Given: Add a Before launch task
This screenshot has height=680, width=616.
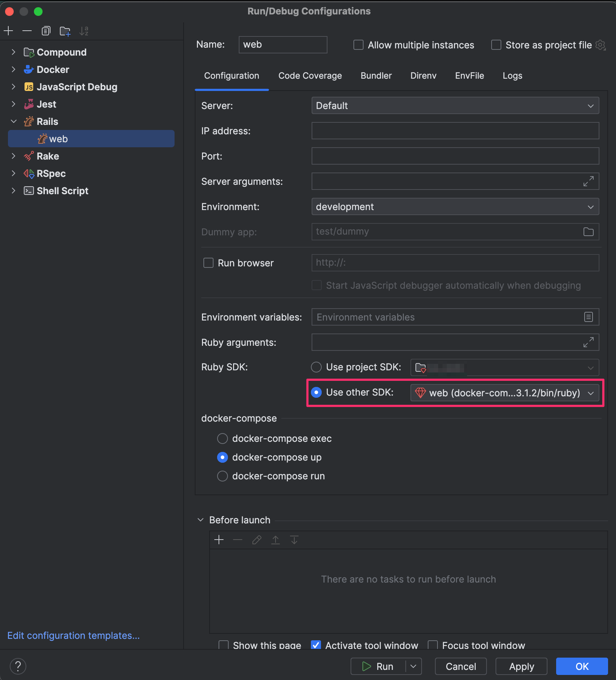Looking at the screenshot, I should (219, 540).
